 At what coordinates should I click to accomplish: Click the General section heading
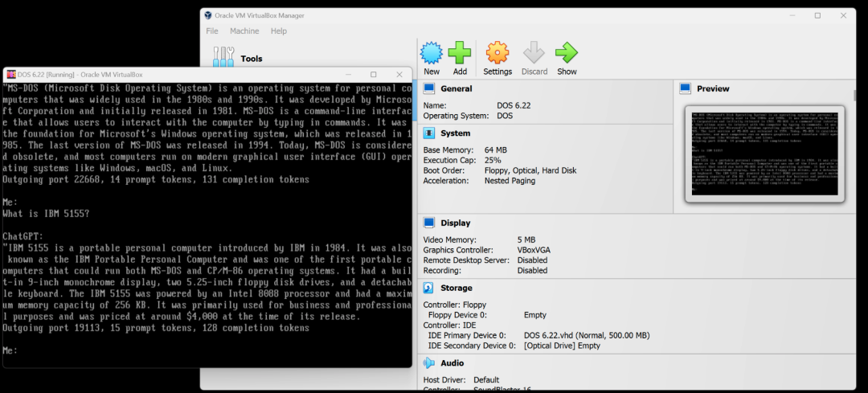[457, 88]
